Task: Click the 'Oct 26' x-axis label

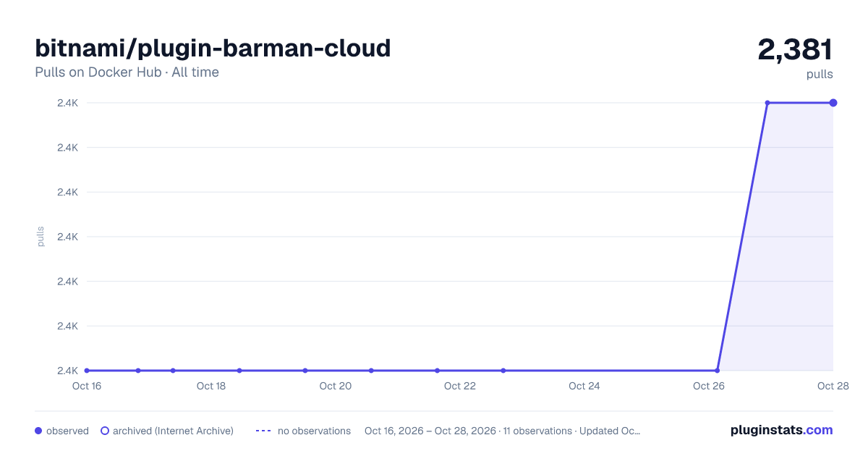Action: 709,386
